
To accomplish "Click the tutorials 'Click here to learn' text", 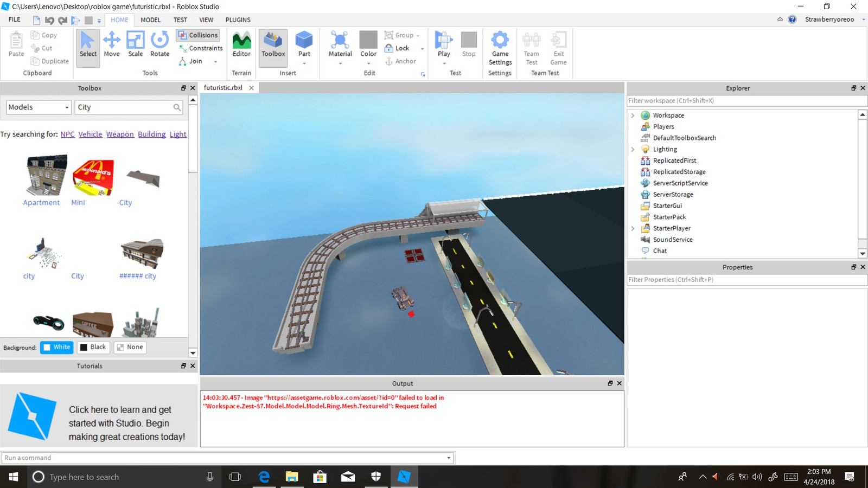I will 127,423.
